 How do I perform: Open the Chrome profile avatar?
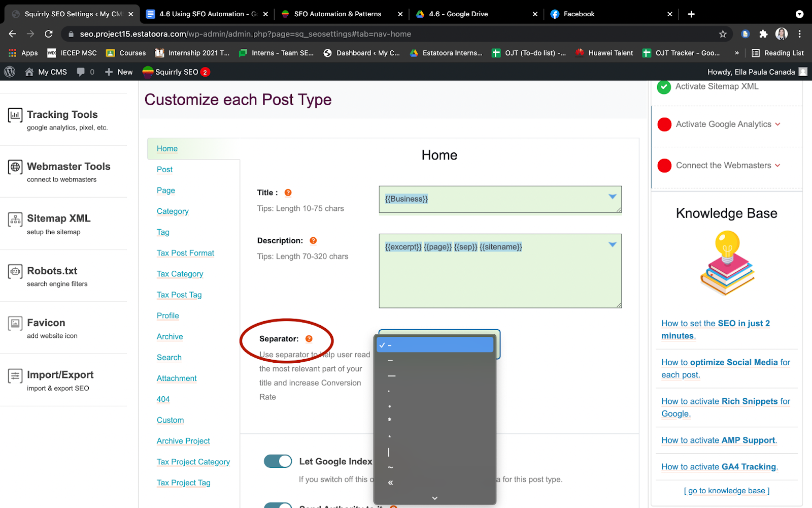[x=782, y=34]
